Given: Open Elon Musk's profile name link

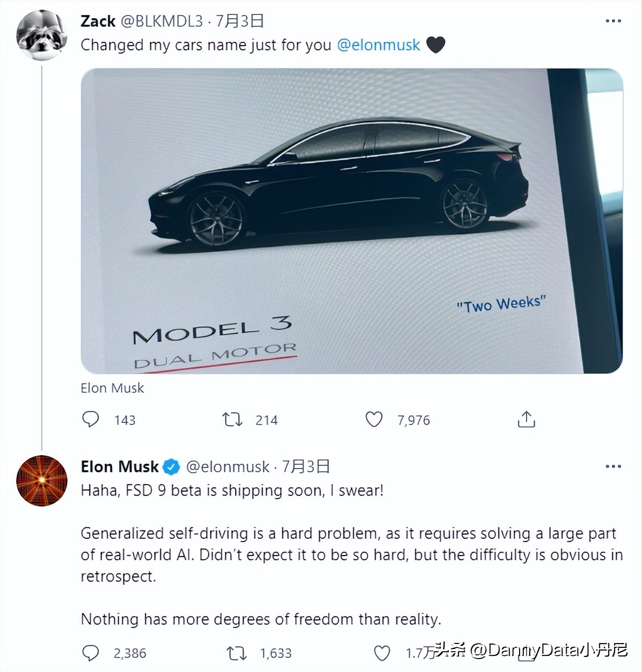Looking at the screenshot, I should click(120, 467).
